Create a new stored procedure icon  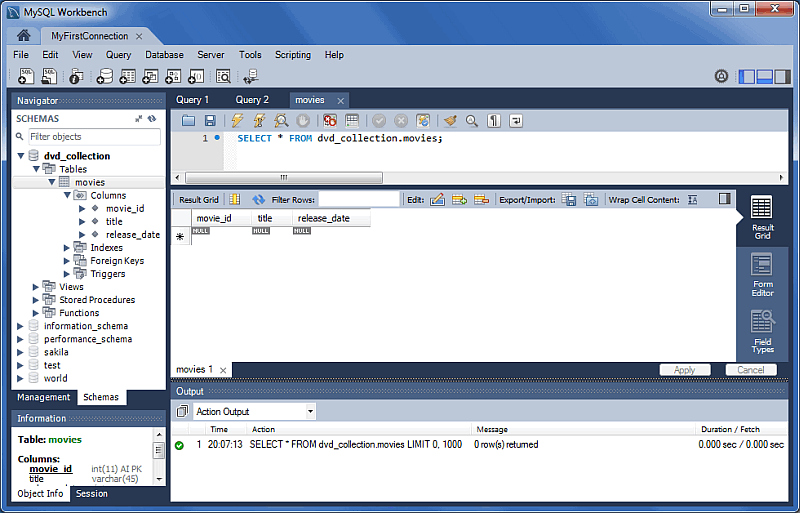(x=173, y=76)
